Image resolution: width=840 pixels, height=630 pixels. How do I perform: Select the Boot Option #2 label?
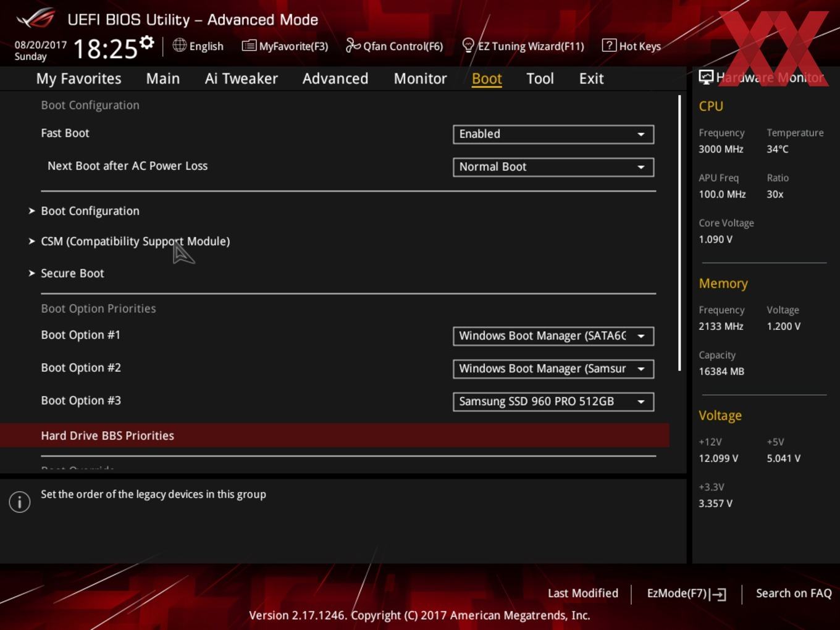[81, 367]
